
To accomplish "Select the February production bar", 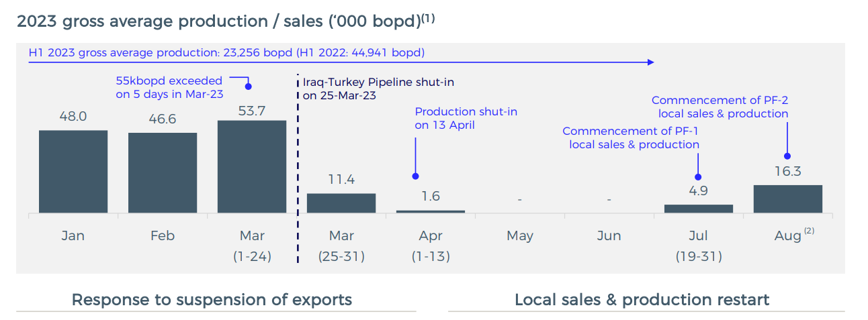I will [x=163, y=172].
